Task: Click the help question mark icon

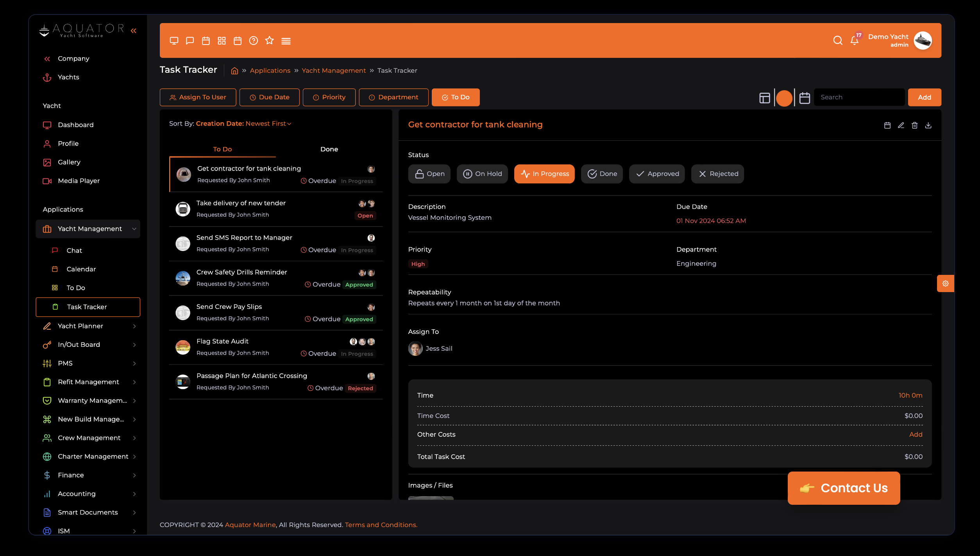Action: [254, 41]
